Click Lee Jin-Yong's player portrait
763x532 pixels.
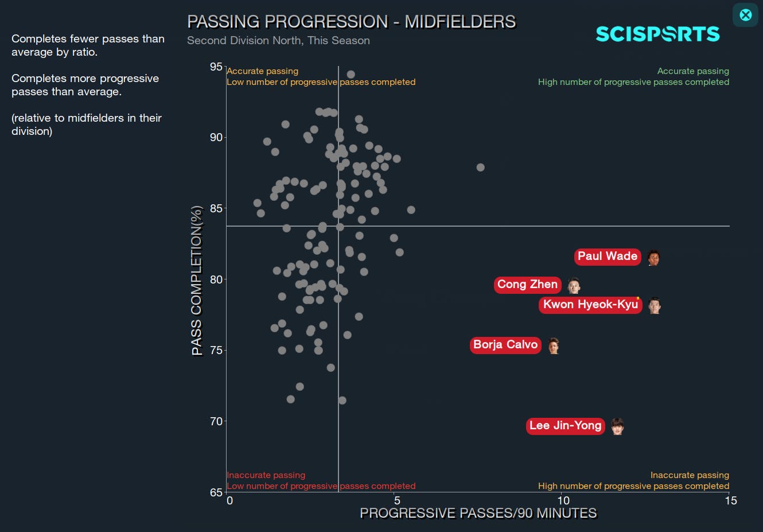click(x=617, y=426)
